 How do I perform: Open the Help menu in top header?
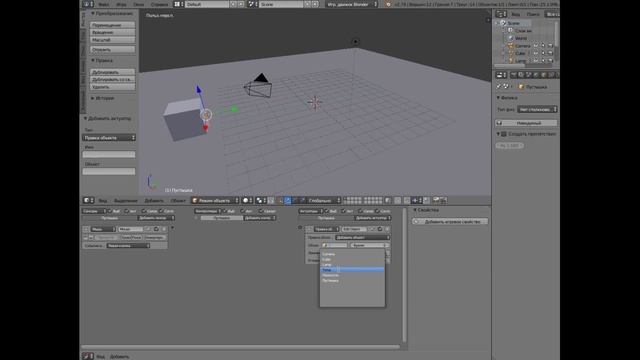tap(159, 4)
